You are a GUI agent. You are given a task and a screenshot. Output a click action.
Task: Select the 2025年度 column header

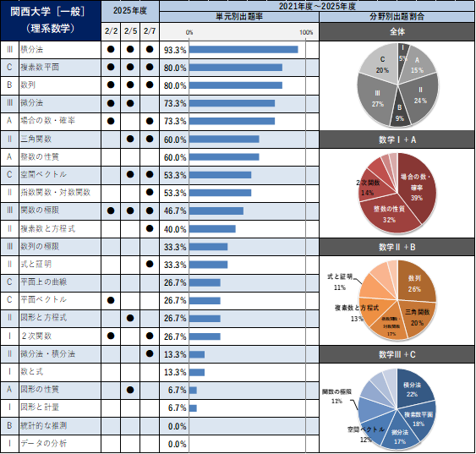click(130, 11)
